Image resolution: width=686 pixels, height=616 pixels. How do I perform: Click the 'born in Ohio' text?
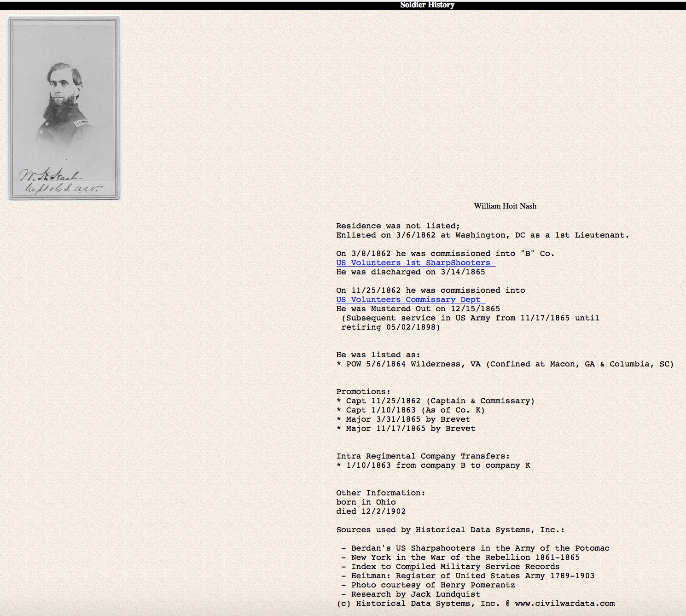point(366,502)
